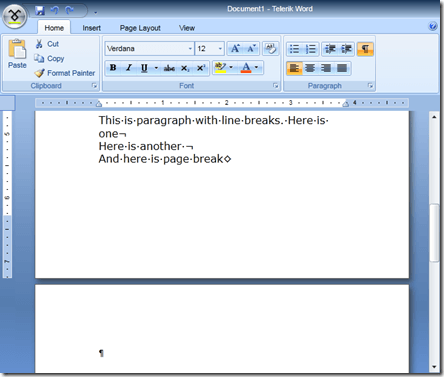Toggle Italic formatting
This screenshot has width=444, height=377.
[129, 68]
